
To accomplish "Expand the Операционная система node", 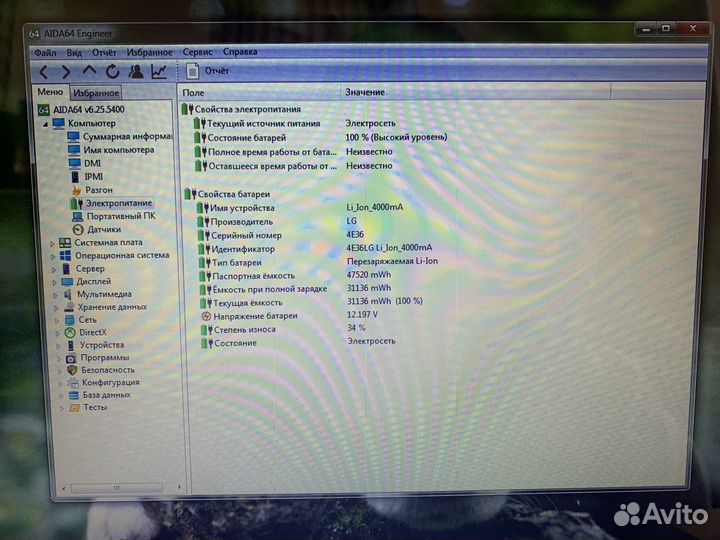I will (x=53, y=256).
